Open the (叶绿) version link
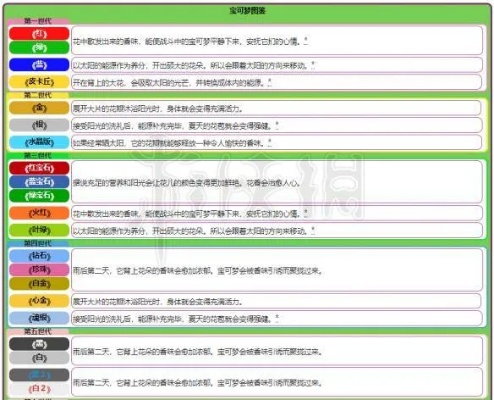This screenshot has height=400, width=494. 39,230
